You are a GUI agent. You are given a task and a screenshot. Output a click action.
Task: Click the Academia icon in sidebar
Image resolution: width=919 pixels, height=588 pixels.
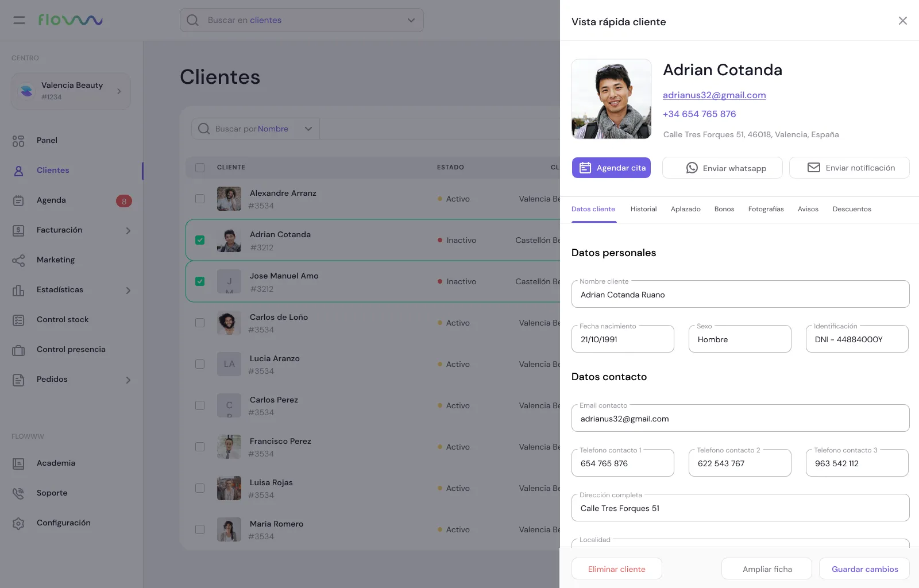tap(18, 463)
